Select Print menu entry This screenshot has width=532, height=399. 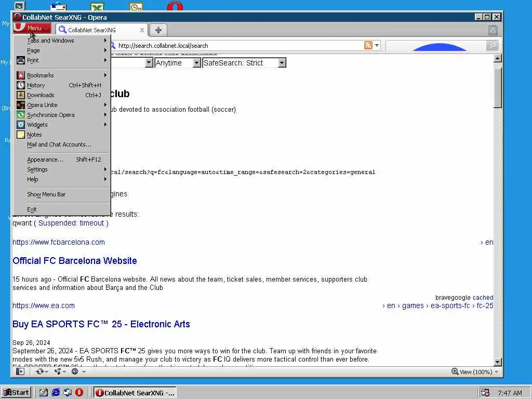[x=62, y=60]
